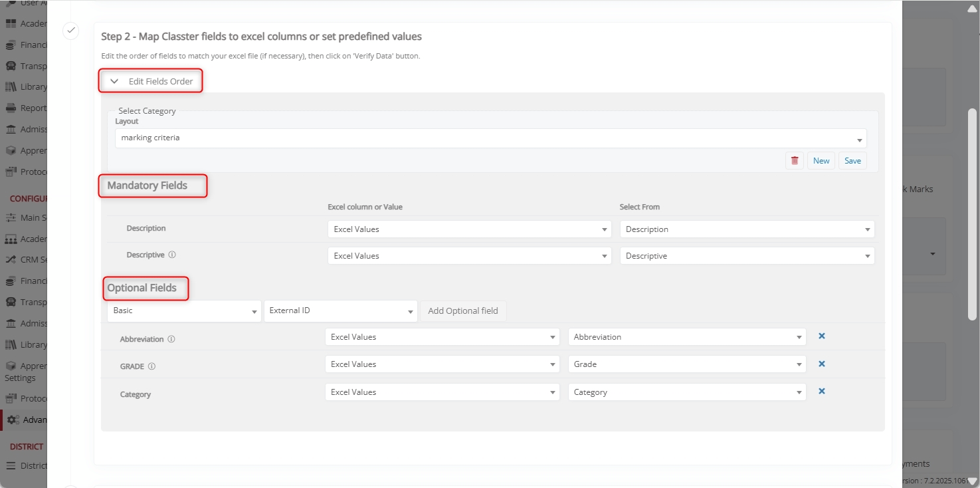Open Excel Values dropdown for Descriptive
The width and height of the screenshot is (980, 488).
point(469,256)
